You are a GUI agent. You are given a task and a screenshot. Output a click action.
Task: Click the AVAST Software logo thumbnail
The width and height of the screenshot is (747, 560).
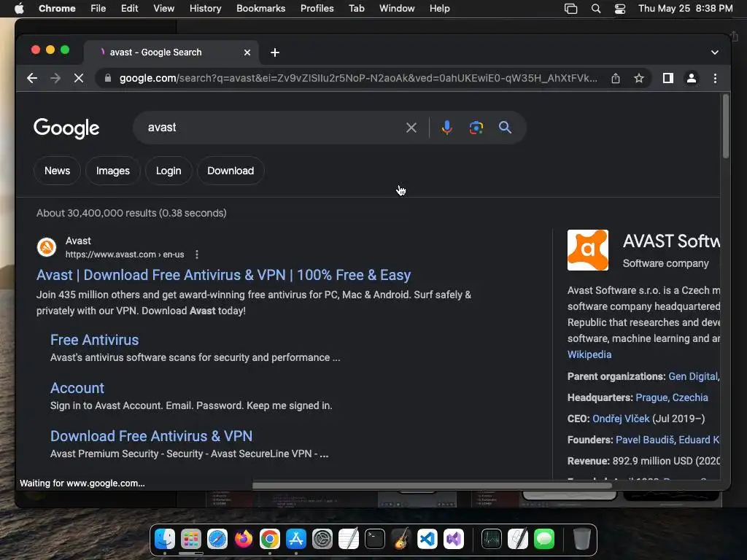pyautogui.click(x=588, y=250)
